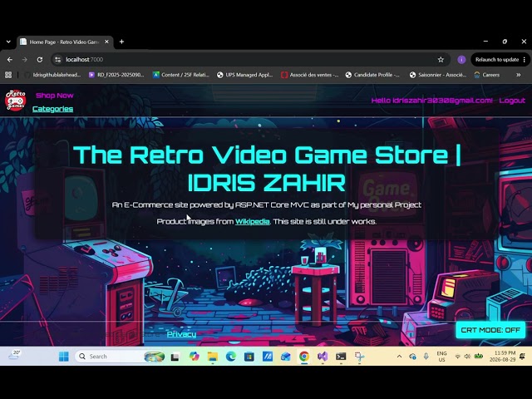The height and width of the screenshot is (399, 532).
Task: Open the Categories menu link
Action: tap(52, 109)
